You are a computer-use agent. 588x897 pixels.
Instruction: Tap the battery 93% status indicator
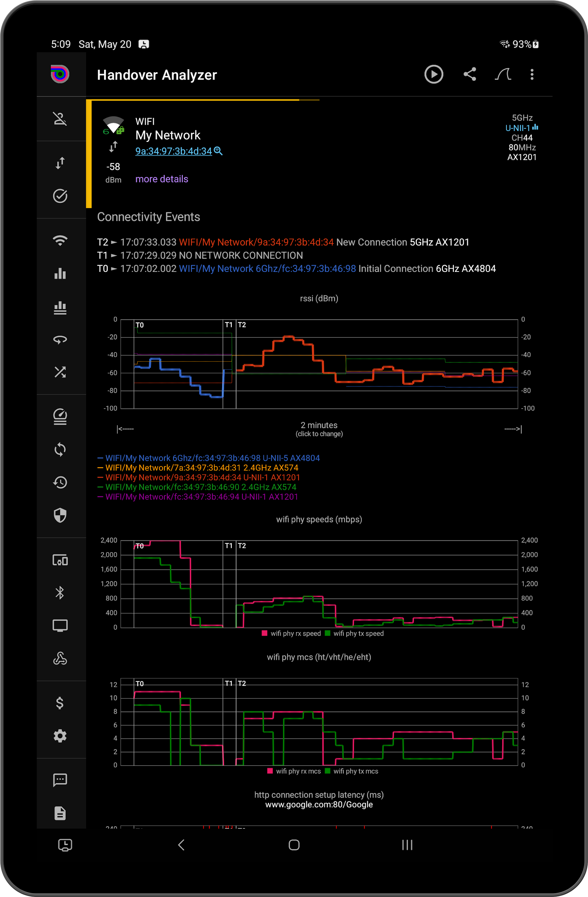pos(525,44)
